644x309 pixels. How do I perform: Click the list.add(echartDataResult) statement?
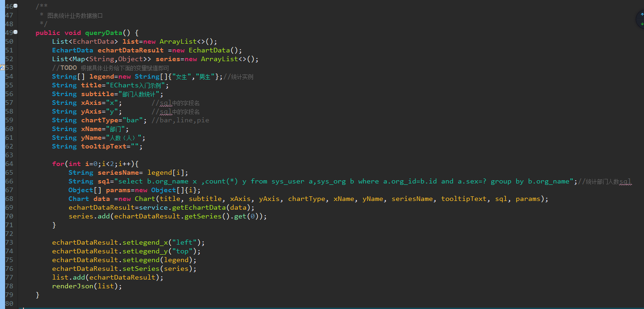pyautogui.click(x=108, y=277)
